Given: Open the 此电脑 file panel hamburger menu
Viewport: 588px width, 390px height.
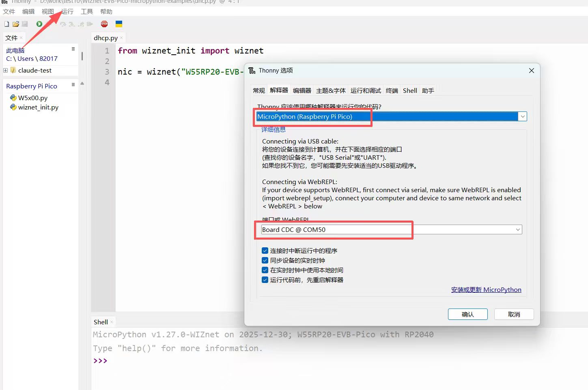Looking at the screenshot, I should (x=73, y=49).
